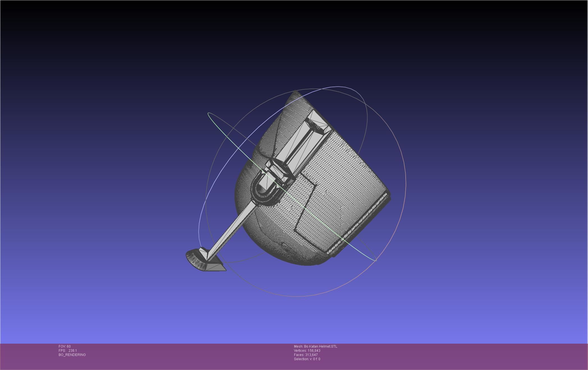588x370 pixels.
Task: Click the BO_RENDERING status text
Action: coord(72,355)
